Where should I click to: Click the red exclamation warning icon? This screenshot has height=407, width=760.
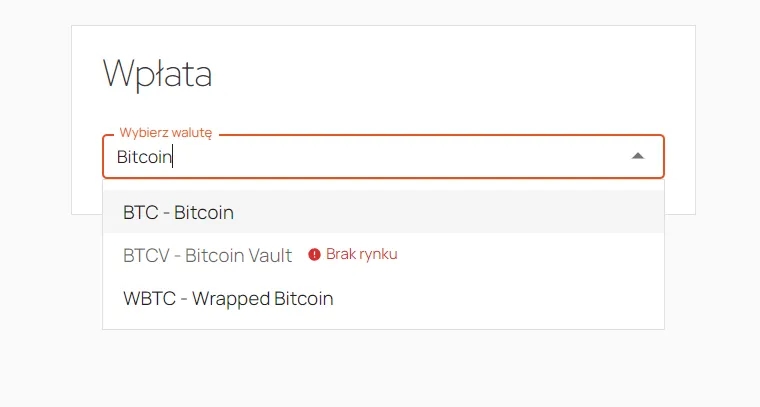coord(314,254)
